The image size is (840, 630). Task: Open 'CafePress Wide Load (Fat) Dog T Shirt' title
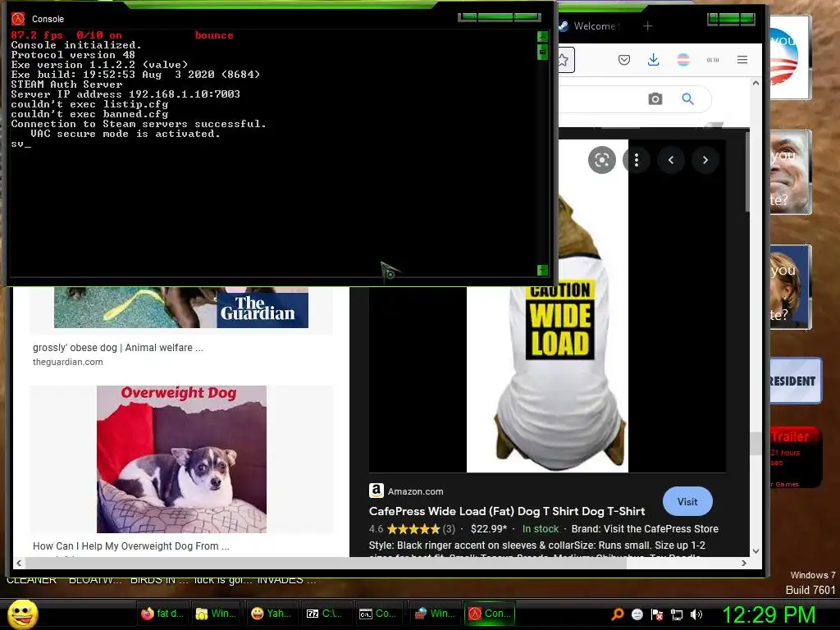click(x=507, y=511)
